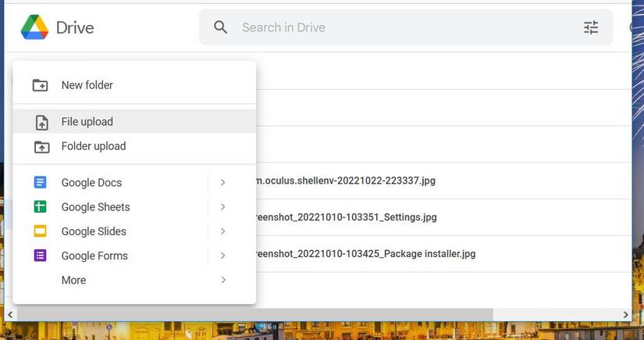This screenshot has height=340, width=644.
Task: Click the Google Drive logo
Action: pos(35,27)
